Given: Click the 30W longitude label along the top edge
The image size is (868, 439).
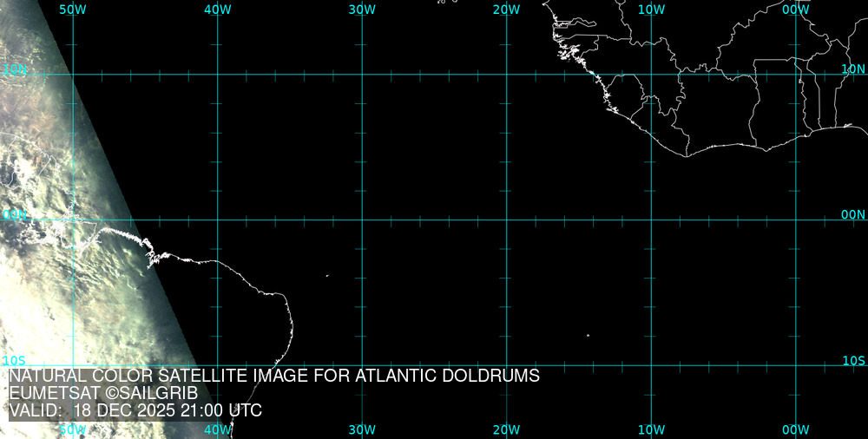Looking at the screenshot, I should point(362,9).
